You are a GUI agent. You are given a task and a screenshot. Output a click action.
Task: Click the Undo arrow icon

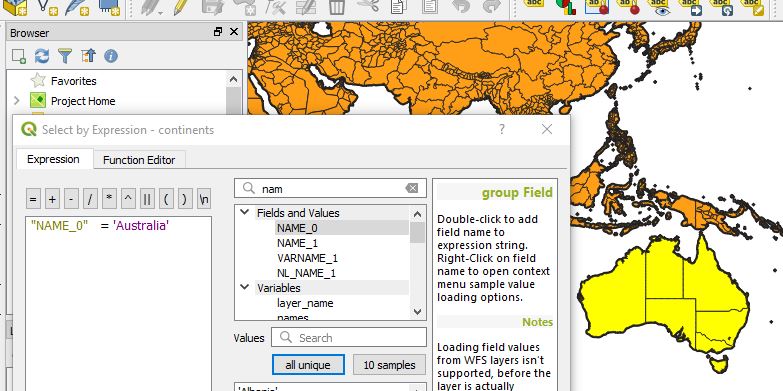pyautogui.click(x=461, y=6)
